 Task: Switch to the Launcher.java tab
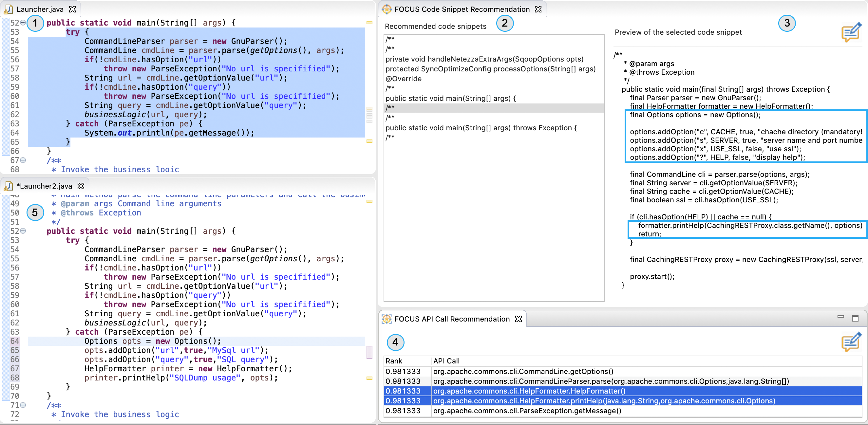(x=40, y=9)
